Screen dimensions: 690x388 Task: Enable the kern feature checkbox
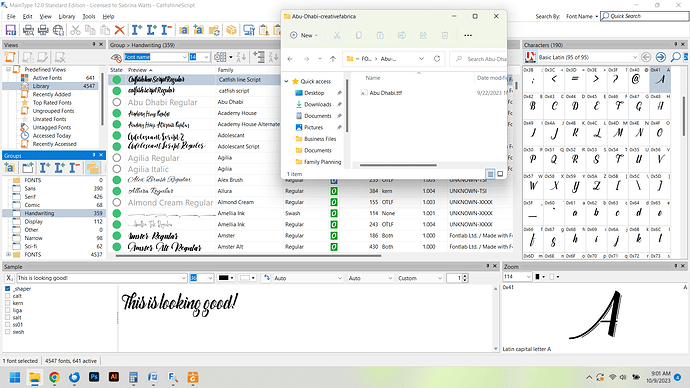point(7,303)
